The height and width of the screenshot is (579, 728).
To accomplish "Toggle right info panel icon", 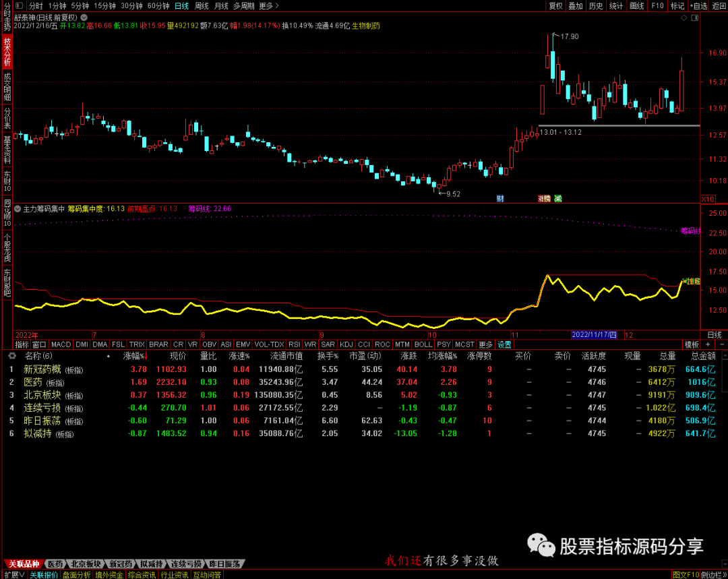I will [694, 18].
